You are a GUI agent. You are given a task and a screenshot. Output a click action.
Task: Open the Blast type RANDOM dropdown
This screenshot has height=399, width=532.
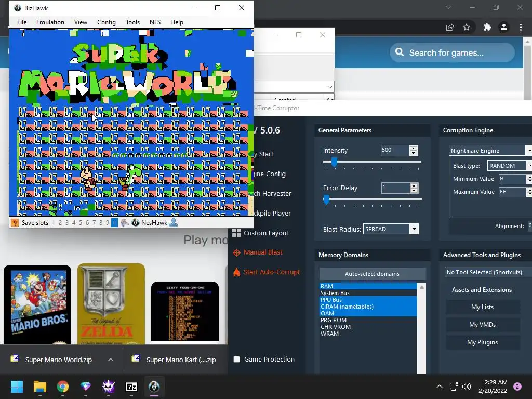pos(529,166)
